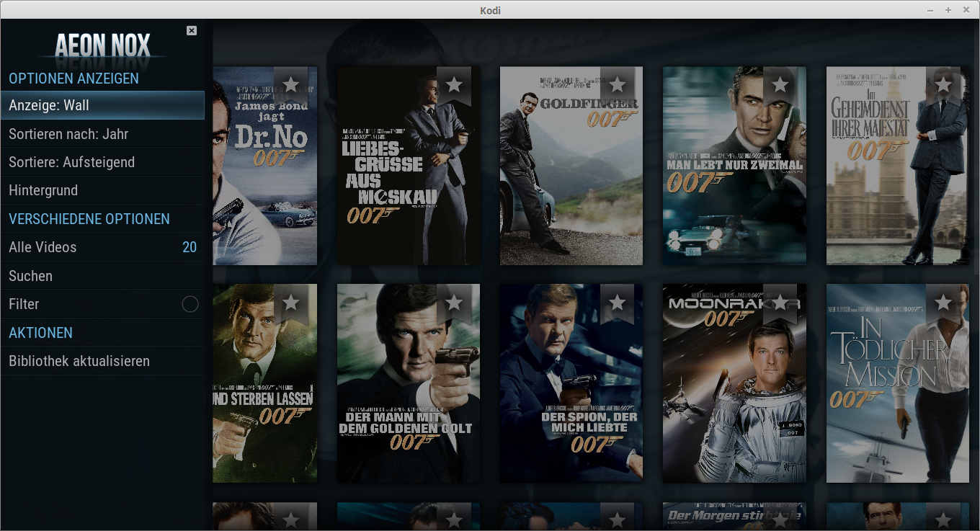
Task: Click star icon on Moonraker poster
Action: [780, 303]
